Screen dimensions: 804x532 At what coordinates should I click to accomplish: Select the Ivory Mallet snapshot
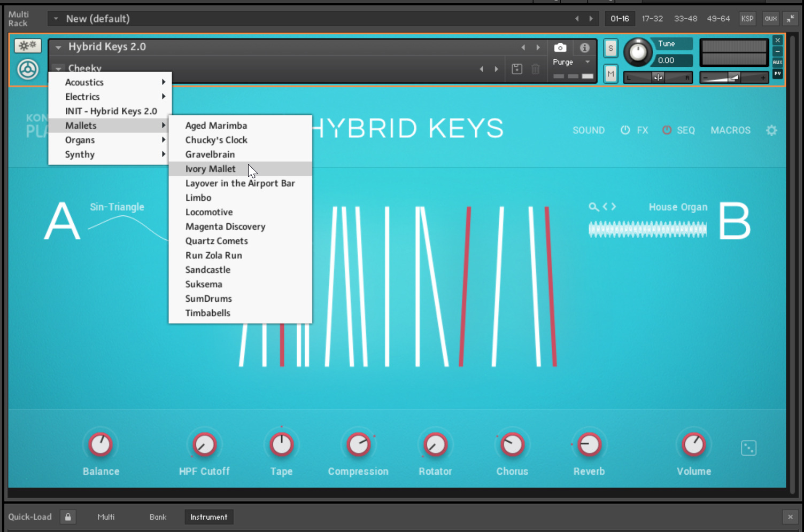click(240, 169)
